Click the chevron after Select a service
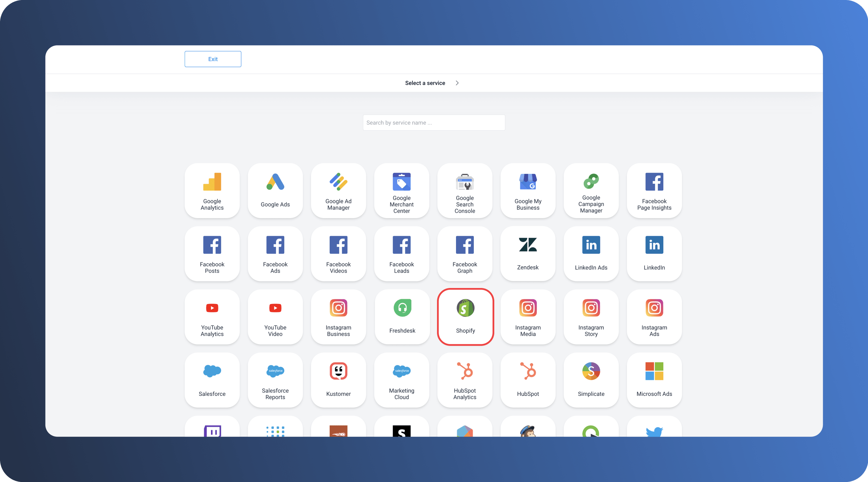The width and height of the screenshot is (868, 482). pyautogui.click(x=457, y=83)
